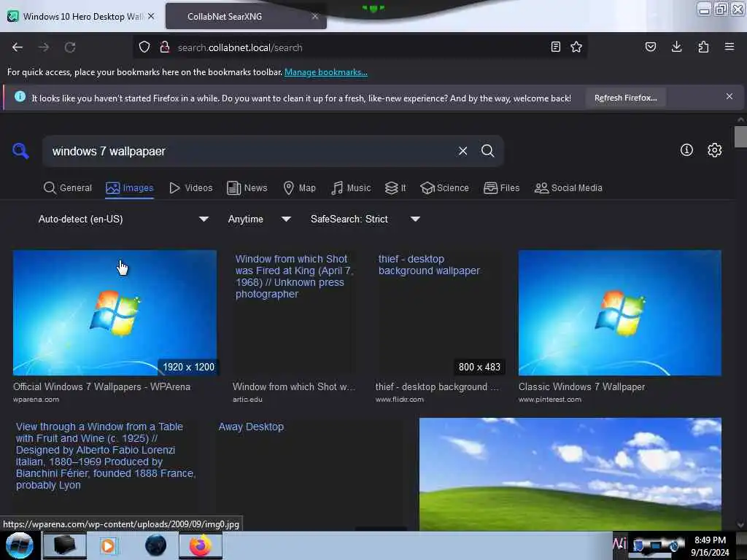The image size is (747, 560).
Task: Click the Manage bookmarks link
Action: click(326, 72)
